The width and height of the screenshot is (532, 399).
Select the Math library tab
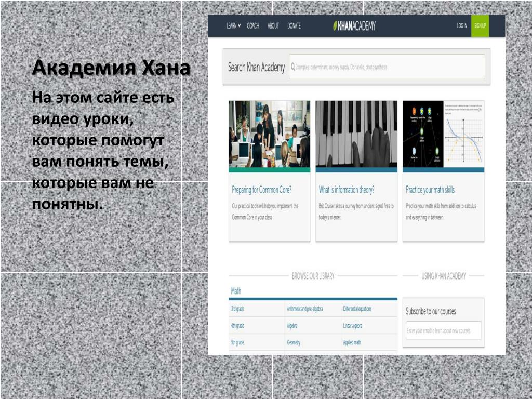pyautogui.click(x=236, y=291)
